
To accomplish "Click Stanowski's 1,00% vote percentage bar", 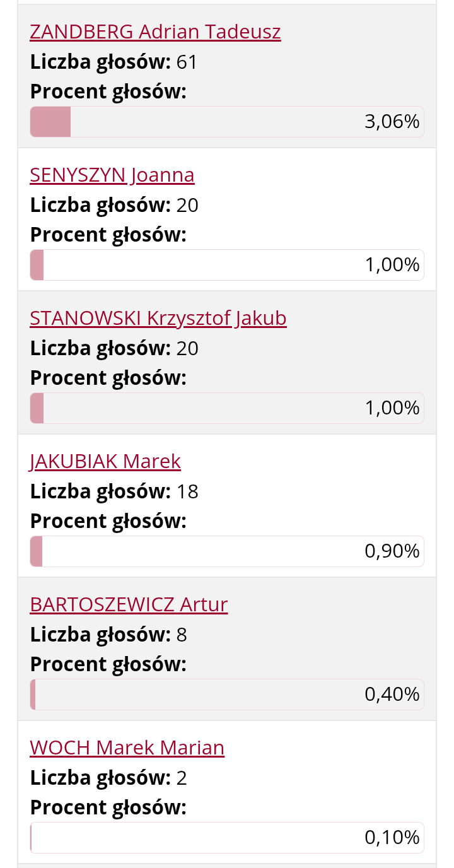I will pos(227,408).
